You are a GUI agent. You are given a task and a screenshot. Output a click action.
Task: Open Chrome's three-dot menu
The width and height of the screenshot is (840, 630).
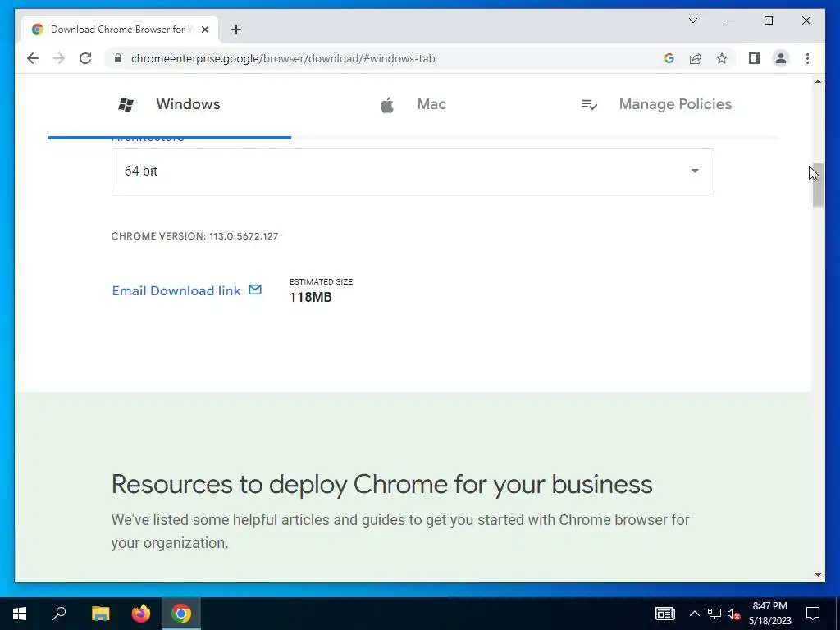pyautogui.click(x=807, y=58)
